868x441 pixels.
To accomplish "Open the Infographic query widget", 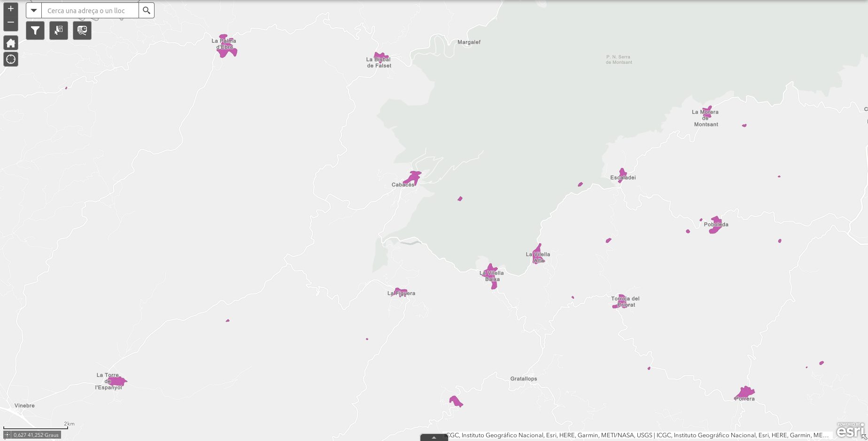I will click(x=82, y=31).
